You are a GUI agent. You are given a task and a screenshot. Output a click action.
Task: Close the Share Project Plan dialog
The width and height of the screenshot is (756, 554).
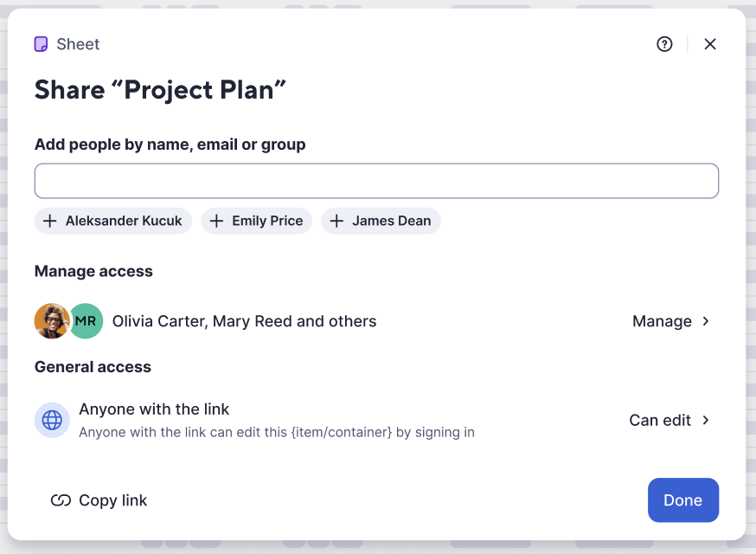tap(710, 43)
